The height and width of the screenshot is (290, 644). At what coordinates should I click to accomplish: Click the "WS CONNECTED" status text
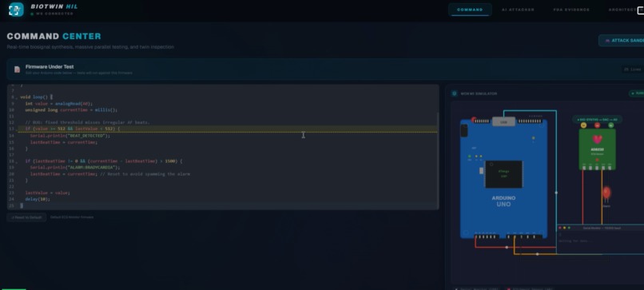54,14
